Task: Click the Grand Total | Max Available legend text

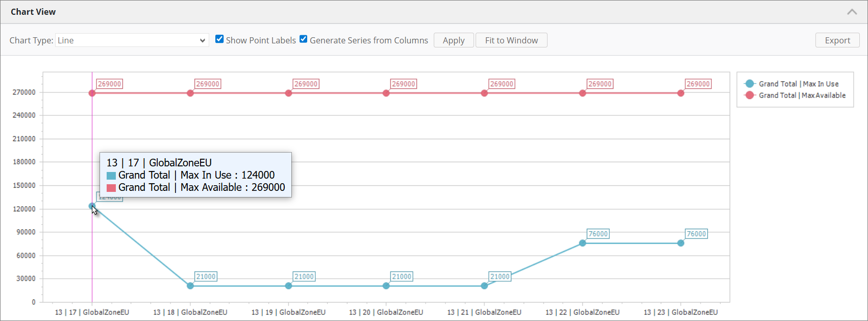Action: 802,95
